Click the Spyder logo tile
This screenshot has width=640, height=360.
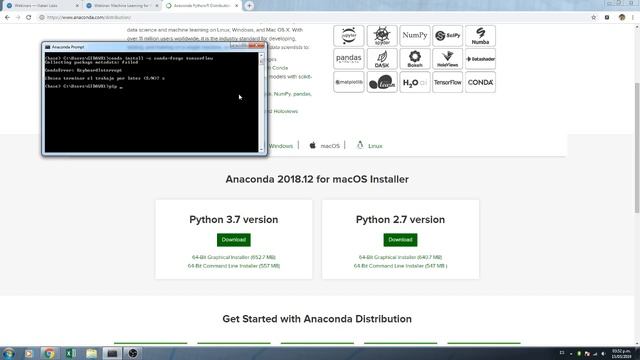pos(382,36)
